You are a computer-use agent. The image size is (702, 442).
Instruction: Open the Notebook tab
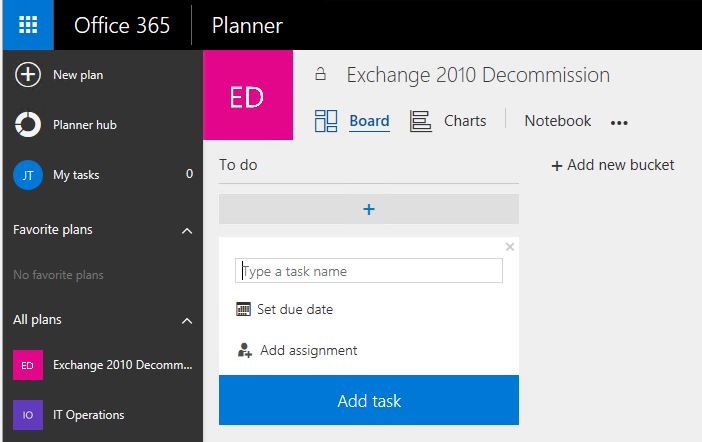coord(558,121)
